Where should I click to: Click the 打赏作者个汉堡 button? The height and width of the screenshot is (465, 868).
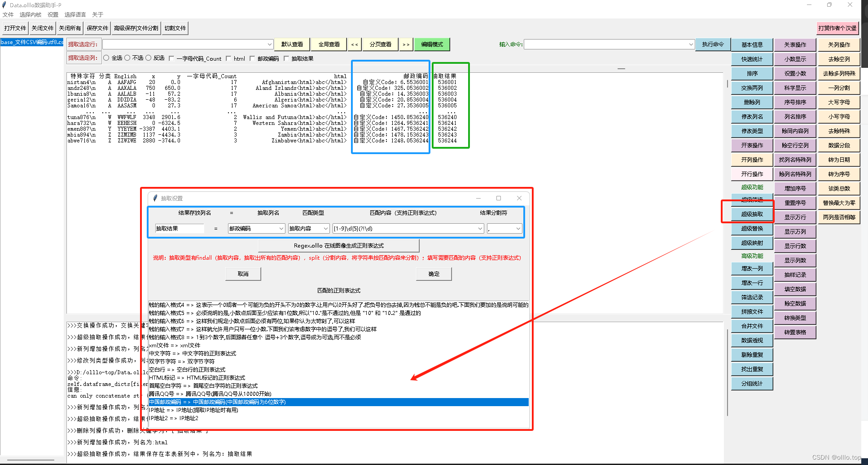837,28
